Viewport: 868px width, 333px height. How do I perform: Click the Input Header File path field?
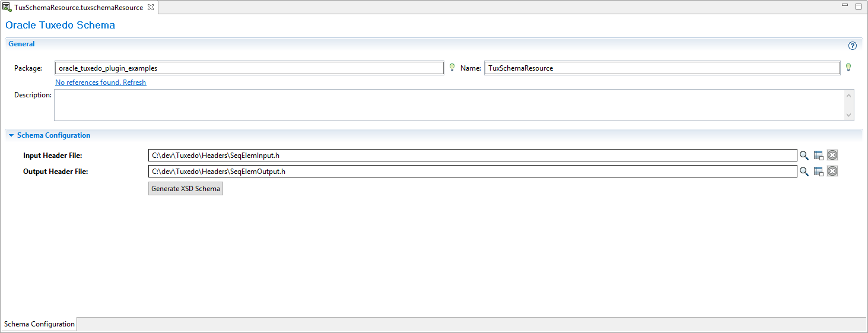(x=472, y=156)
